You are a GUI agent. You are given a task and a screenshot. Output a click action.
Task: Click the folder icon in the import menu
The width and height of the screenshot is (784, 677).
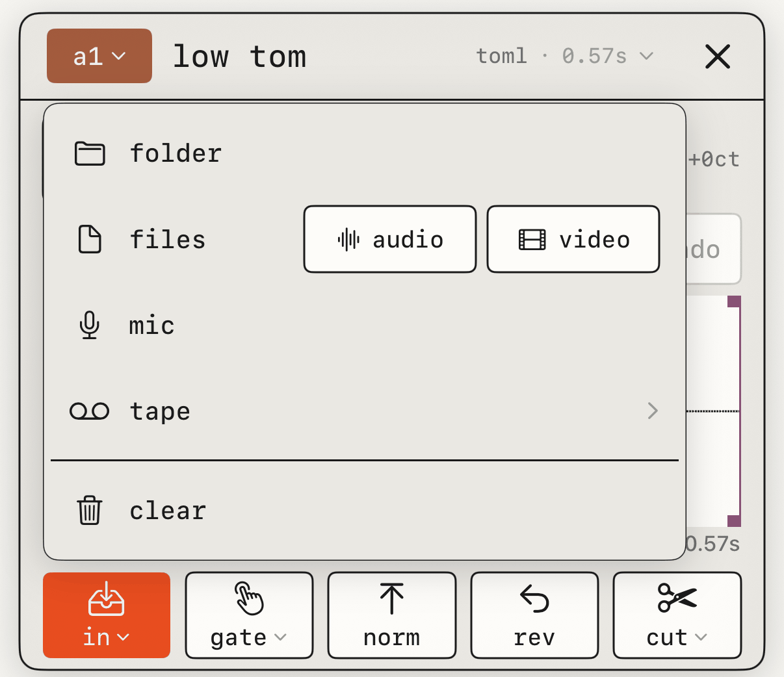(90, 154)
